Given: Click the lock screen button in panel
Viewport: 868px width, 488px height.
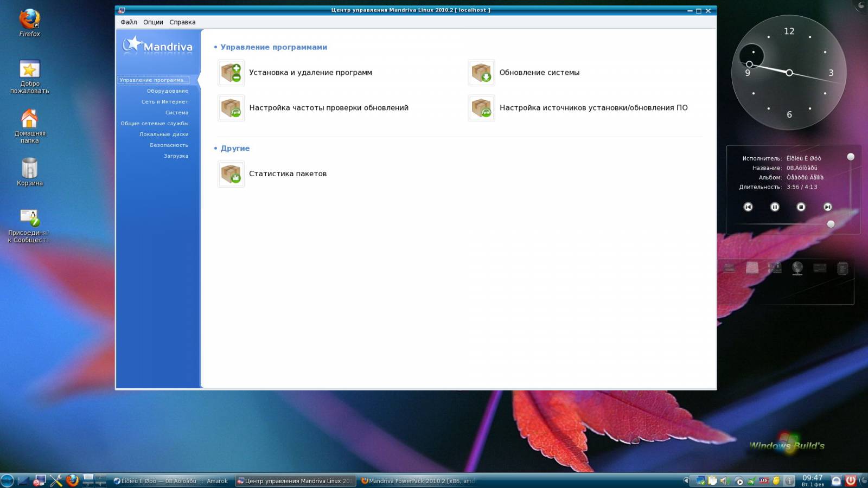Looking at the screenshot, I should pos(837,481).
